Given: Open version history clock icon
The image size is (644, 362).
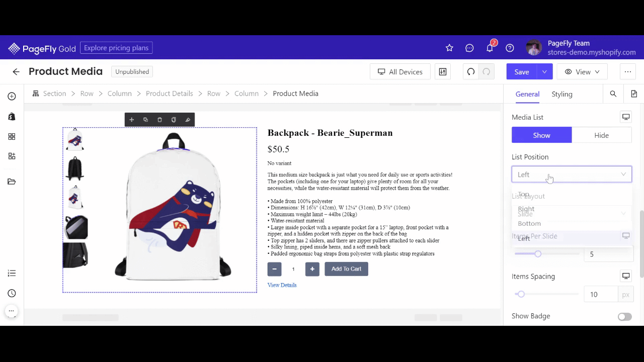Looking at the screenshot, I should [12, 293].
